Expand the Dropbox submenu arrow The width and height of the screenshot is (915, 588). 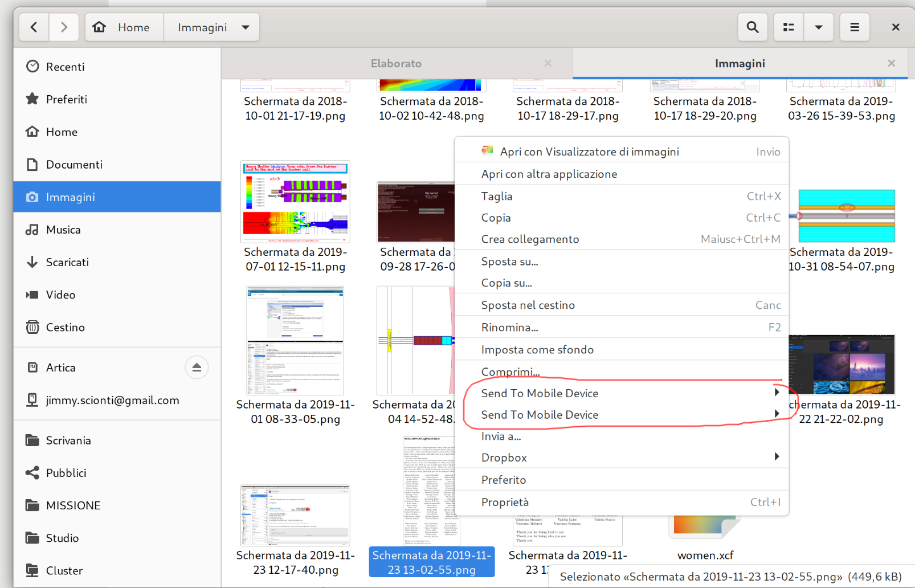[x=777, y=456]
